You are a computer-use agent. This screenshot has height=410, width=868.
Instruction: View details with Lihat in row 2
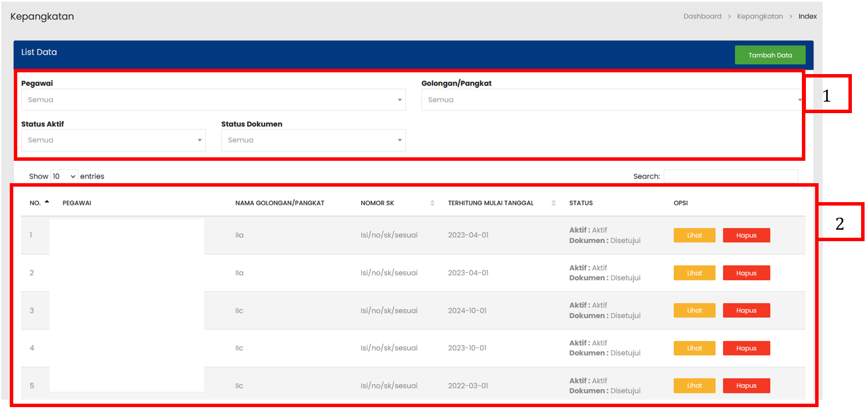(694, 273)
